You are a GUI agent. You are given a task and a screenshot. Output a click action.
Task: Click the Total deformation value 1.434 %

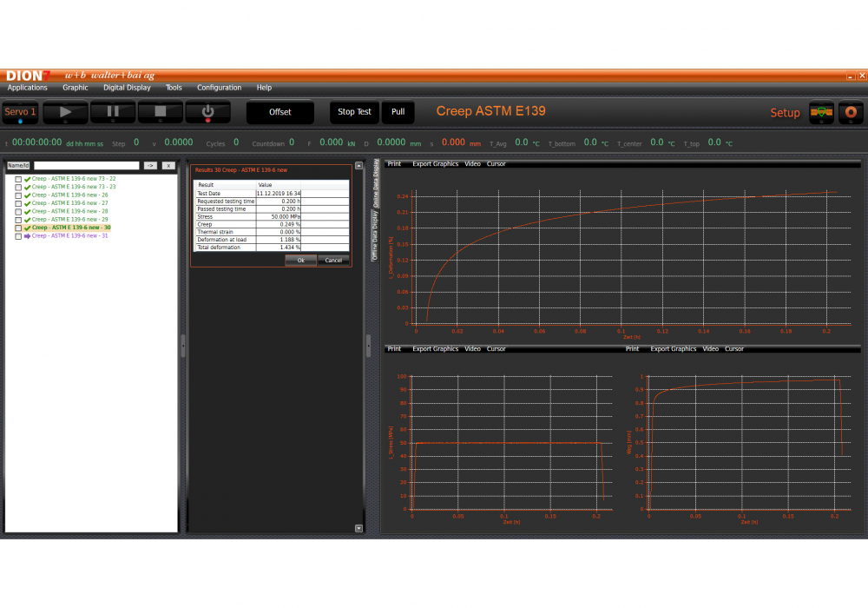[279, 248]
